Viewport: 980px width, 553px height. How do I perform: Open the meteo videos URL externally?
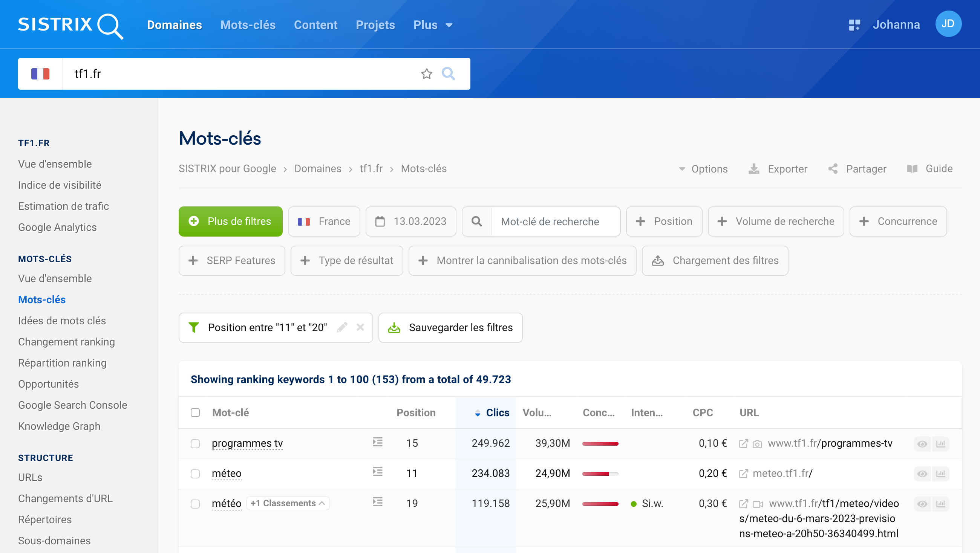click(x=743, y=504)
